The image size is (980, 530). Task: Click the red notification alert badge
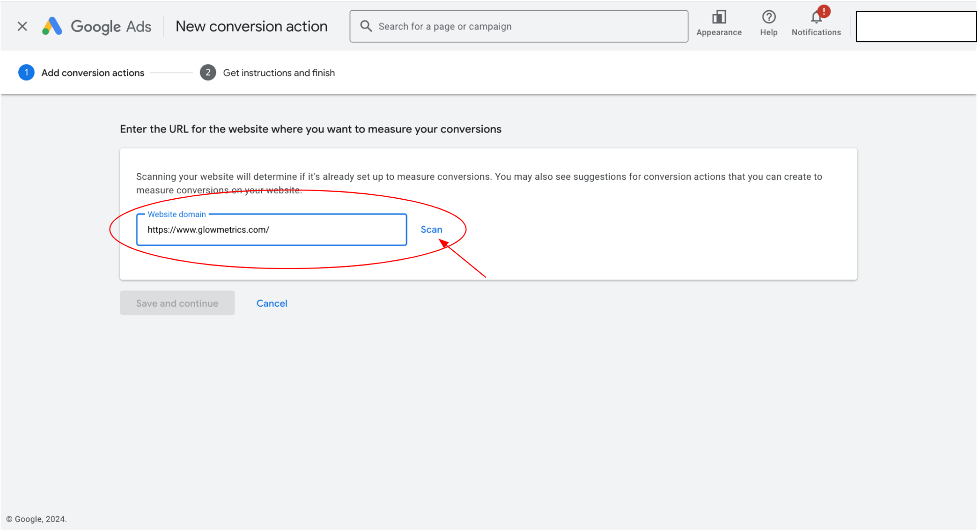point(823,11)
